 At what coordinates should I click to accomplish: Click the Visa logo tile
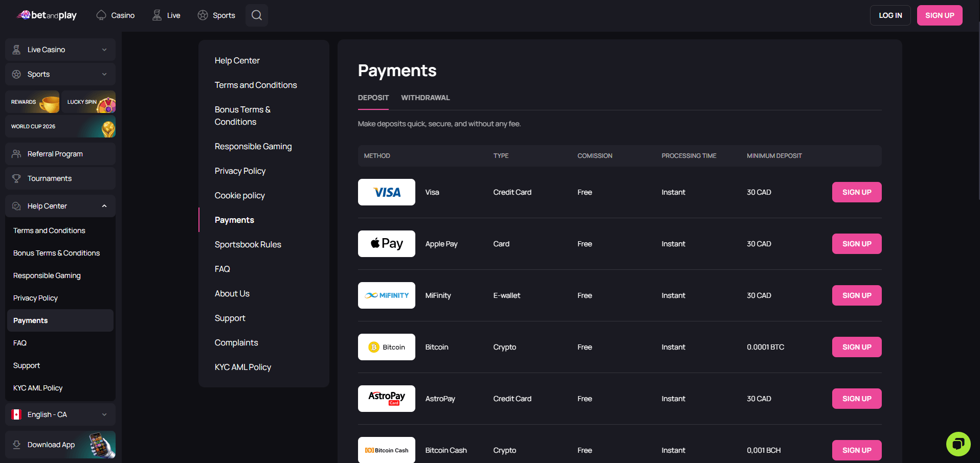(387, 192)
